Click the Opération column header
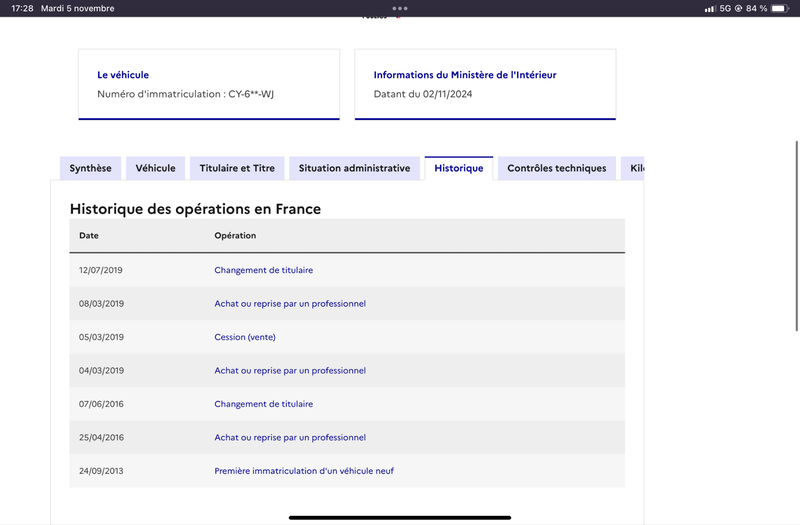The image size is (800, 525). click(235, 235)
